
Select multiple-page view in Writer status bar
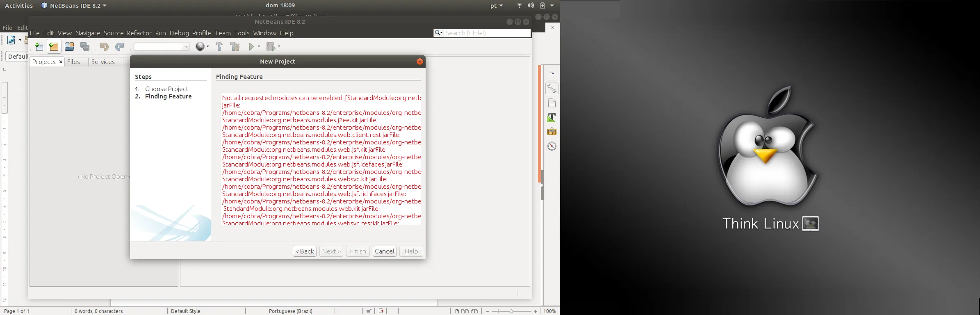(x=465, y=311)
